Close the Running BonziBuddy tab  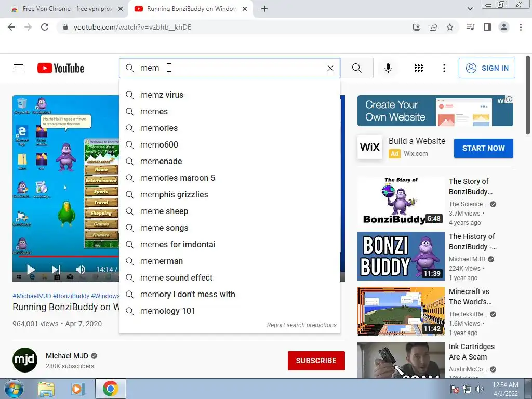[245, 9]
